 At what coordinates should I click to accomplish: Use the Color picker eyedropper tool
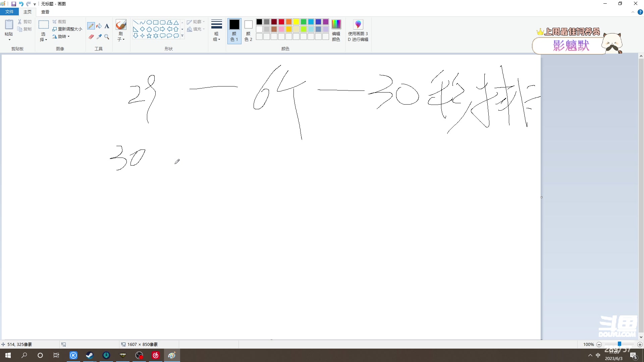click(x=99, y=37)
